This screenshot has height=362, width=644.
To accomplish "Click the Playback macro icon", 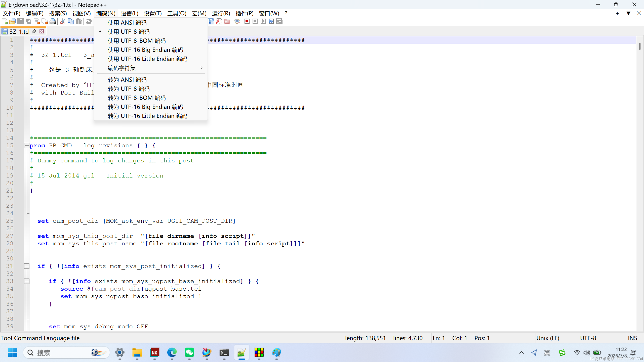I will click(263, 21).
